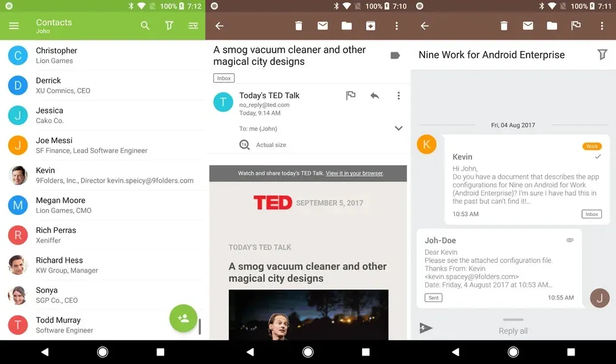Open the Contacts filter funnel
The height and width of the screenshot is (364, 616).
[x=169, y=26]
